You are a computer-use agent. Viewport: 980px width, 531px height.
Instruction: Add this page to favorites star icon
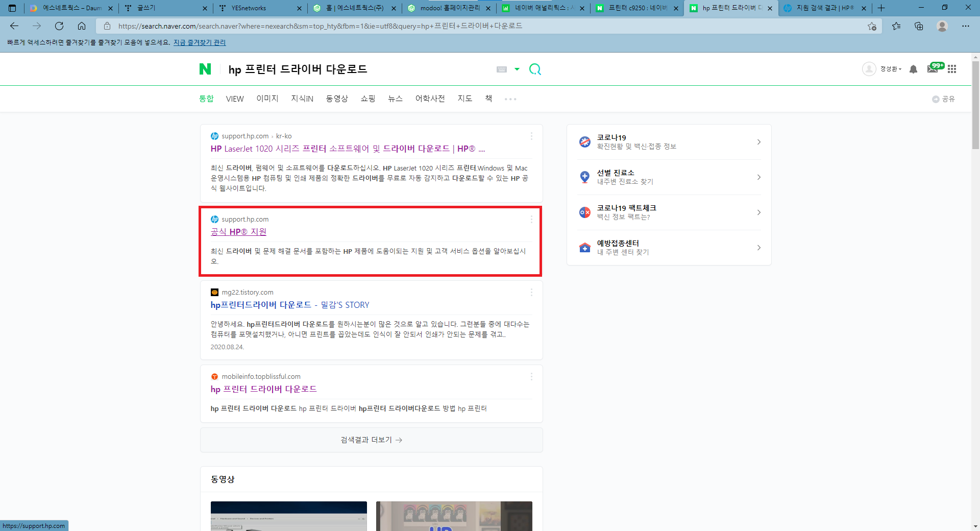coord(872,26)
